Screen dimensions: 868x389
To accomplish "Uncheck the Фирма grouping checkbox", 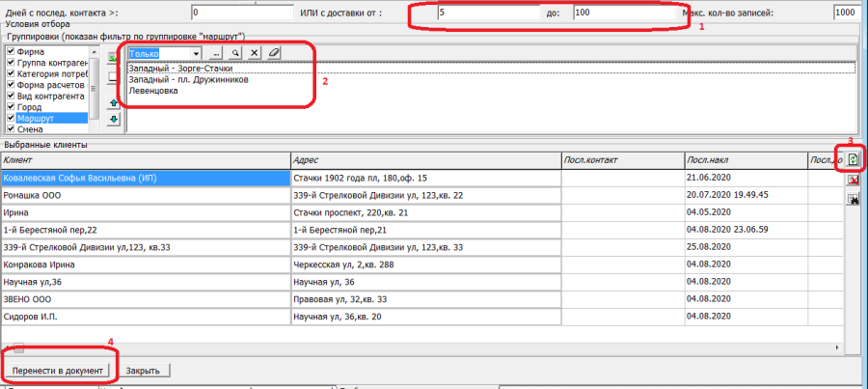I will (x=11, y=51).
